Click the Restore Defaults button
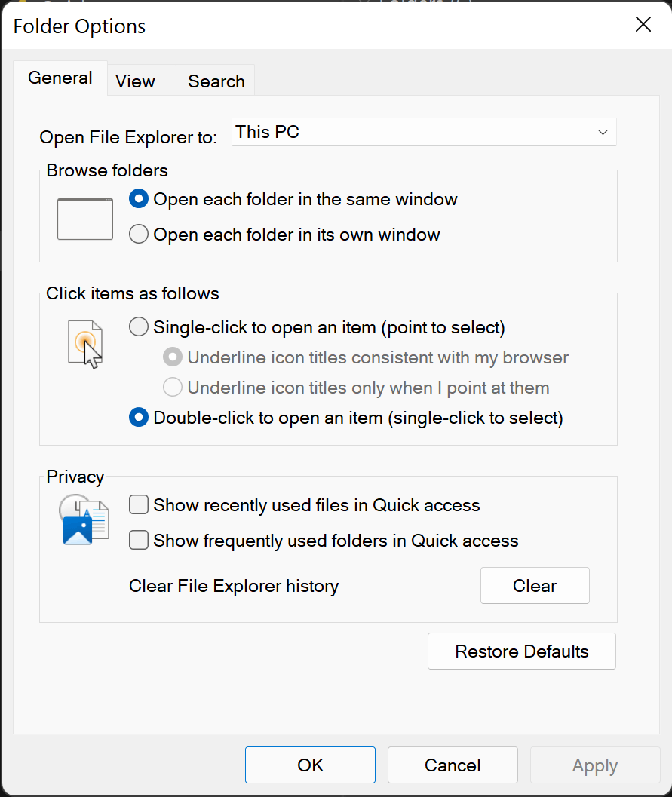Viewport: 672px width, 797px height. [521, 651]
